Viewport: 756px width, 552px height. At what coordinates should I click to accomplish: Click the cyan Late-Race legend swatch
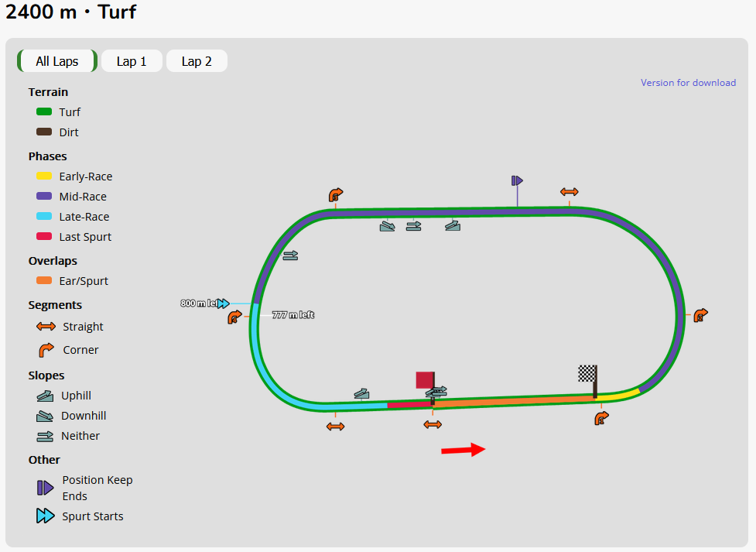pos(44,216)
